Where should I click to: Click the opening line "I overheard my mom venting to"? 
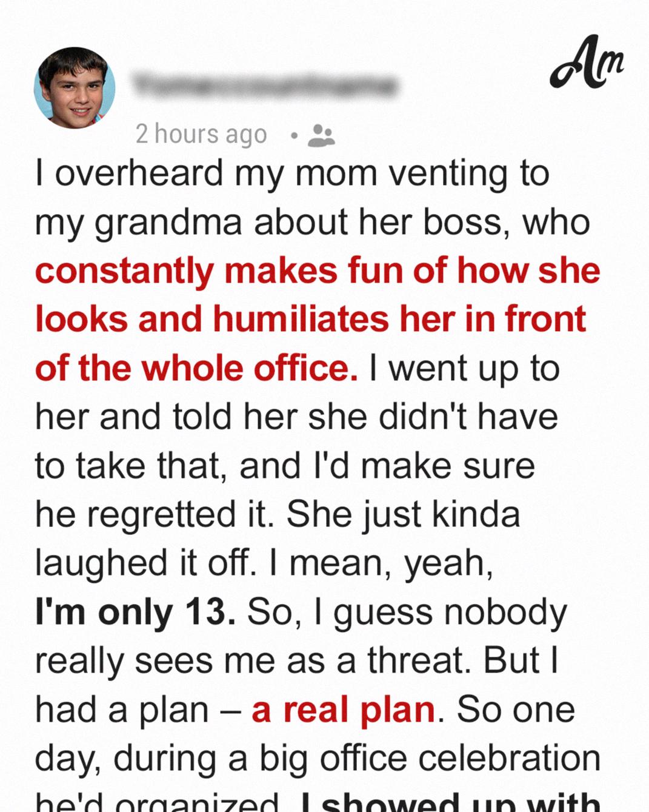[292, 173]
